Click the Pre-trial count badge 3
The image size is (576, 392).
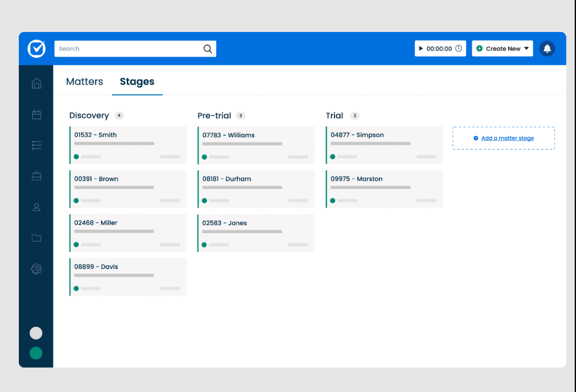(241, 116)
